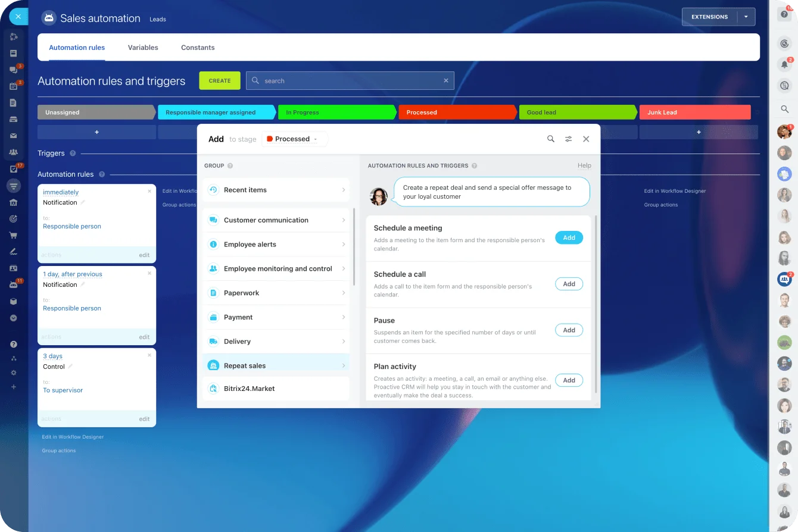Viewport: 798px width, 532px height.
Task: Expand the Extensions dropdown arrow
Action: tap(746, 17)
